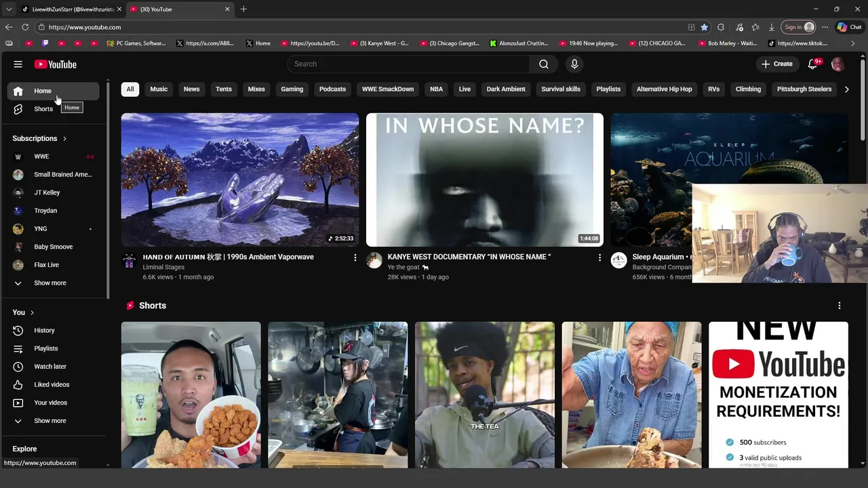Expand Show more under Subscriptions
868x488 pixels.
(x=54, y=283)
